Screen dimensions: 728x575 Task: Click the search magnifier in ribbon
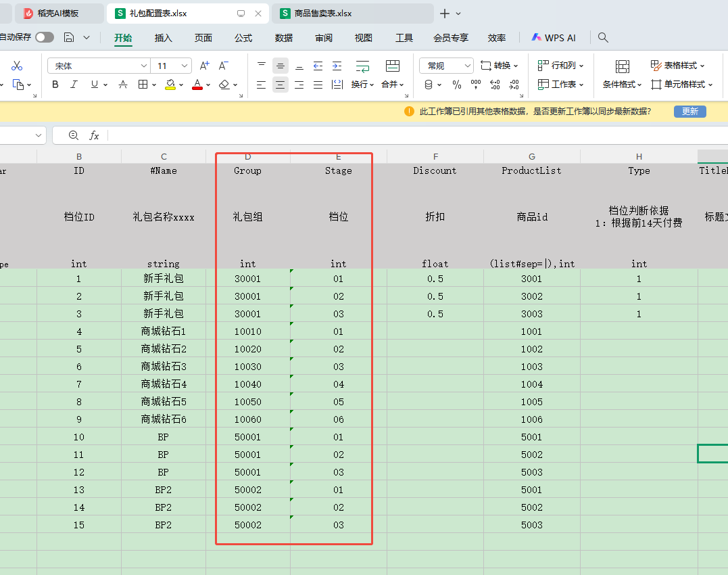pyautogui.click(x=603, y=38)
